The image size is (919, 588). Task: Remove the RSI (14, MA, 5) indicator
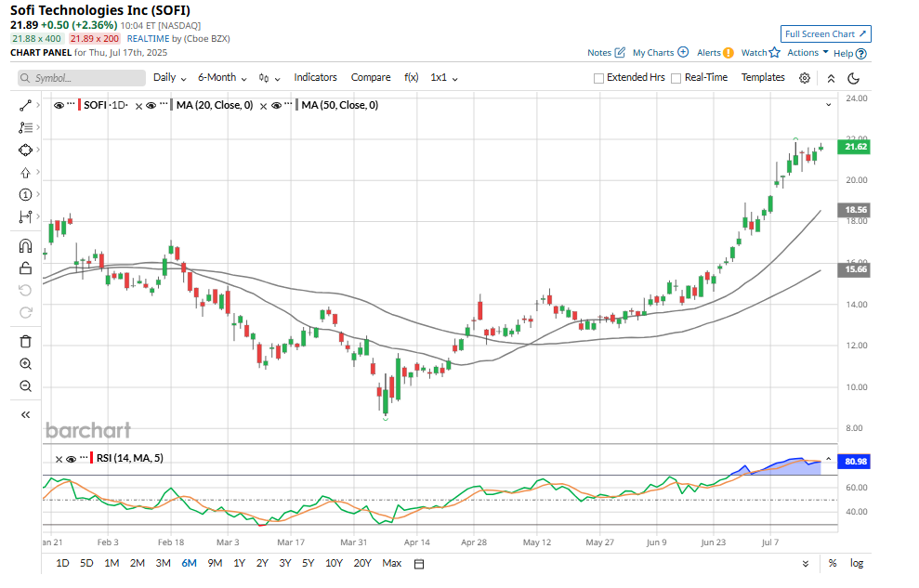pyautogui.click(x=59, y=459)
